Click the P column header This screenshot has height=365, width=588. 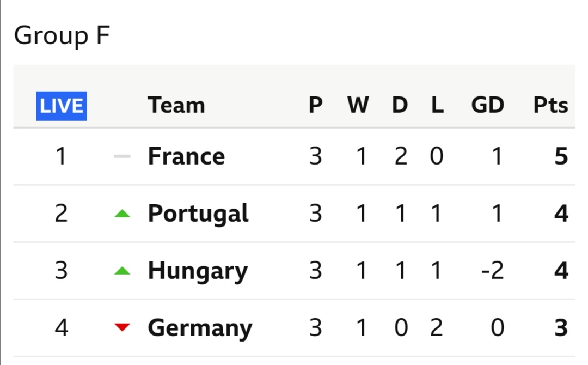(316, 105)
